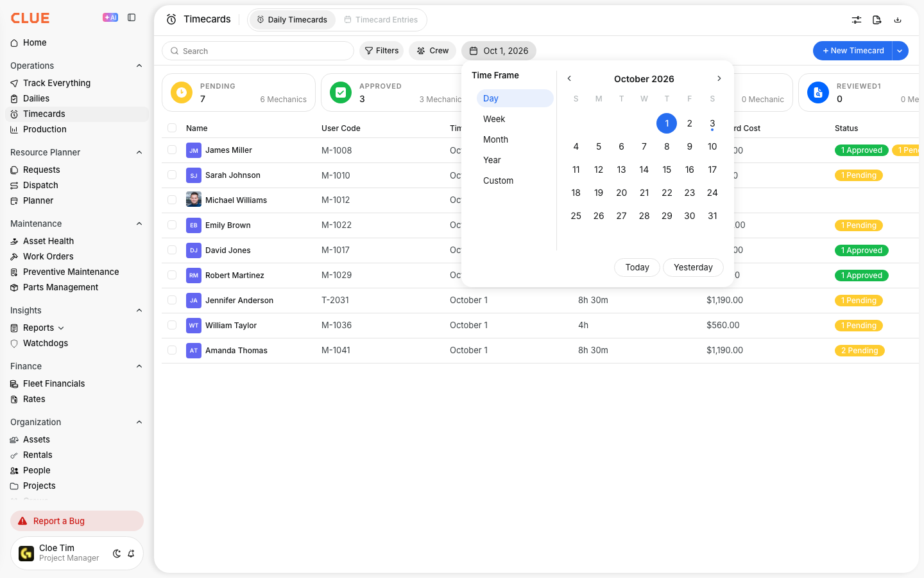Select October 15 in calendar
Image resolution: width=924 pixels, height=578 pixels.
(x=667, y=170)
